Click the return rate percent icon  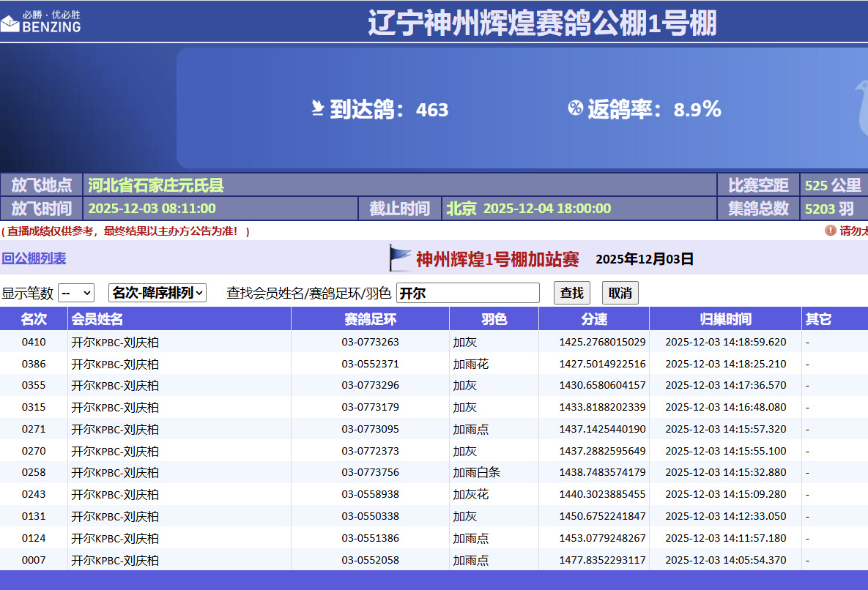coord(575,109)
